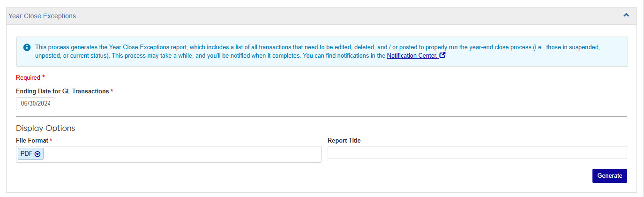
Task: Click the red Required indicator text
Action: (x=28, y=78)
